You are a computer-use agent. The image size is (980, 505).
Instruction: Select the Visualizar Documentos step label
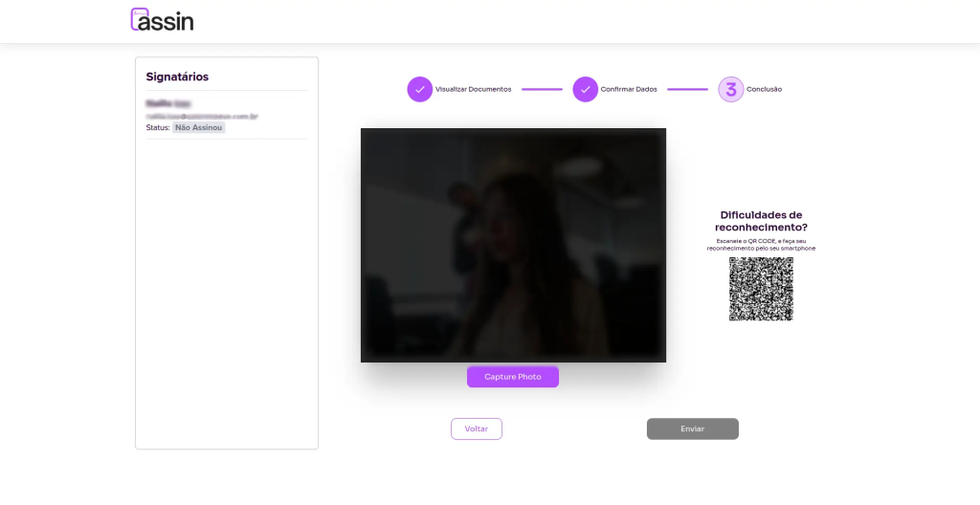[473, 89]
